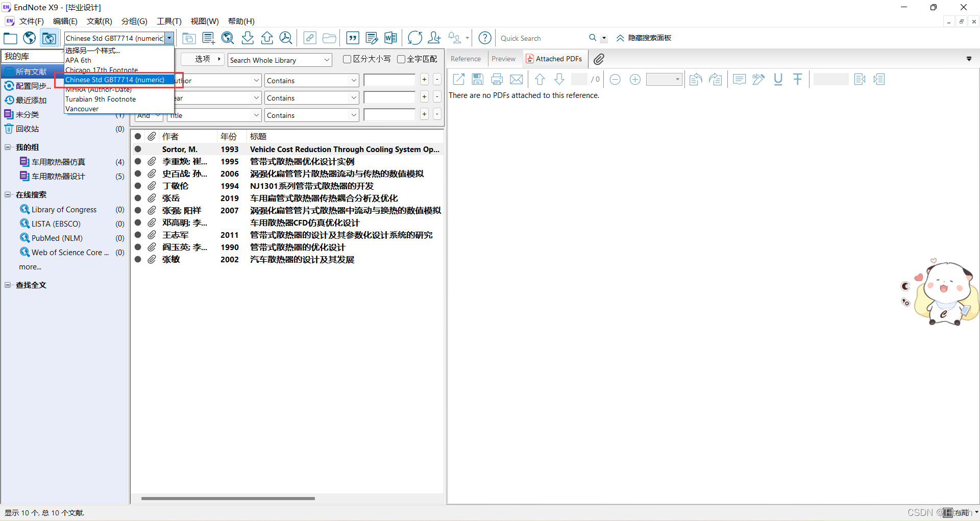Select APA 6th style from list
The width and height of the screenshot is (980, 521).
tap(119, 60)
